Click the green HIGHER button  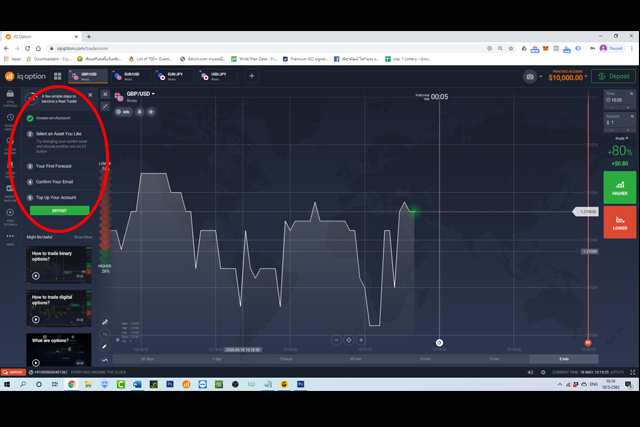[x=620, y=187]
